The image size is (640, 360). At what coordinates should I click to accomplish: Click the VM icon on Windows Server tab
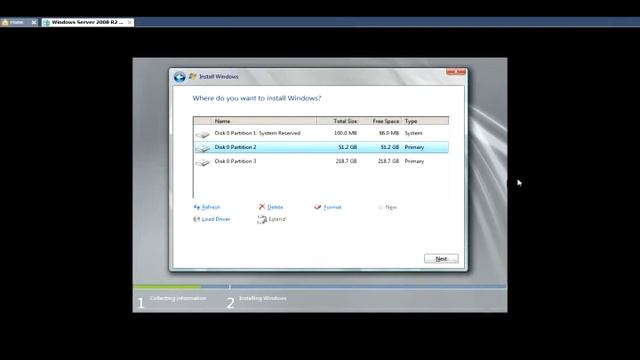pos(47,22)
